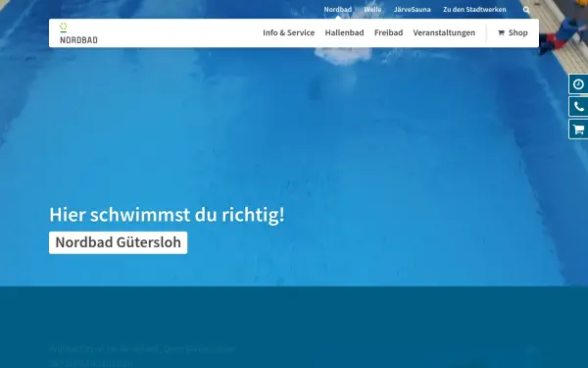Viewport: 588px width, 368px height.
Task: Click the Nordbad Gütersloh label box
Action: pyautogui.click(x=119, y=242)
